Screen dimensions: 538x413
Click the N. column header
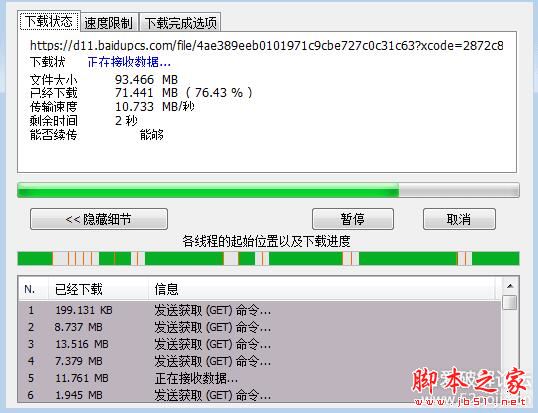(33, 289)
